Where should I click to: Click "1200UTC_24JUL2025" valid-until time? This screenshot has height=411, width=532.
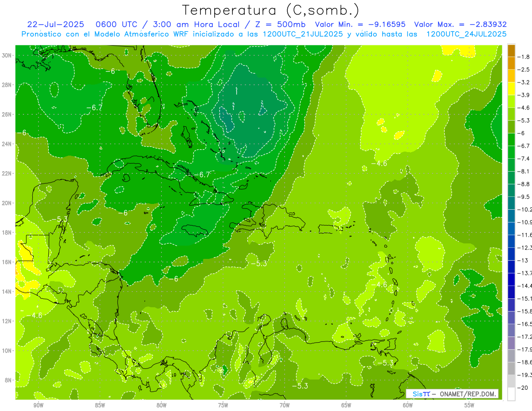(466, 34)
